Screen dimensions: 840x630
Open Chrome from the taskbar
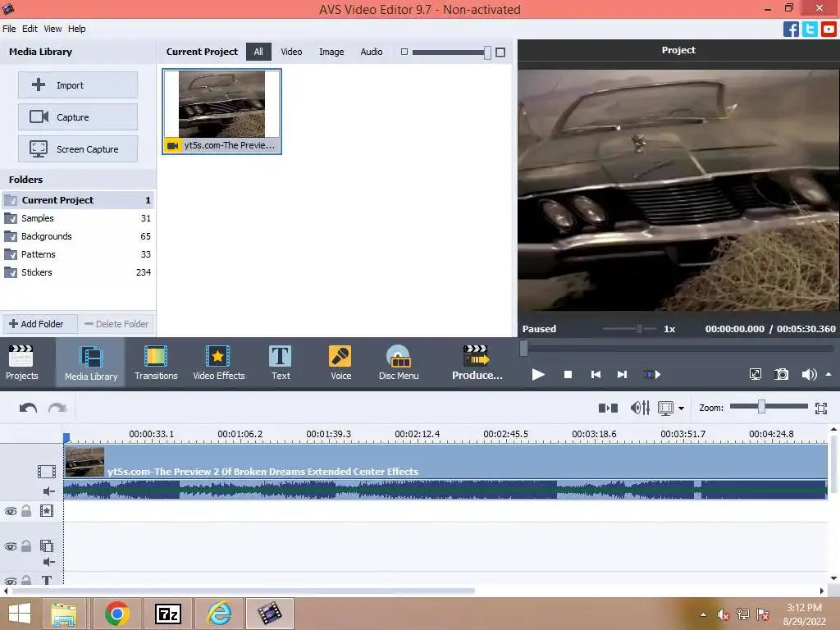point(117,614)
